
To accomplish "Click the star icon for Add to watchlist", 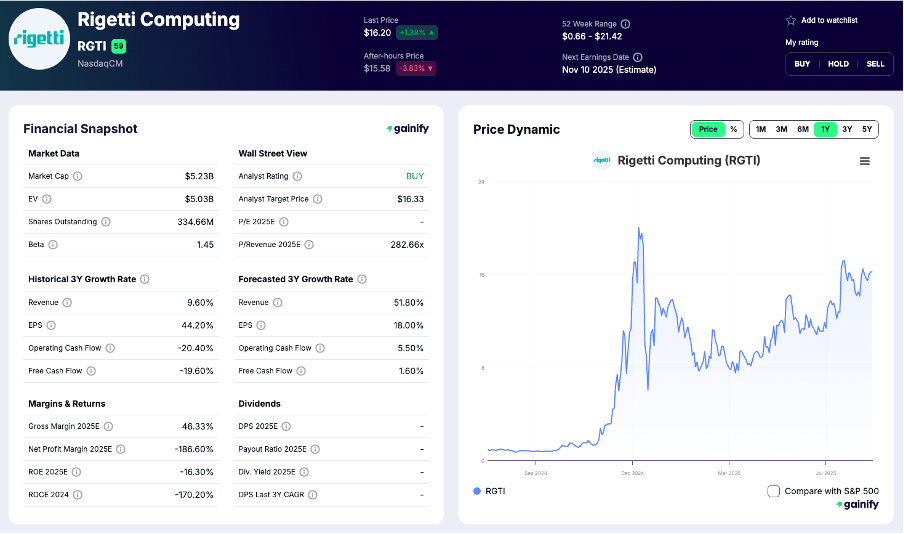I will [790, 20].
